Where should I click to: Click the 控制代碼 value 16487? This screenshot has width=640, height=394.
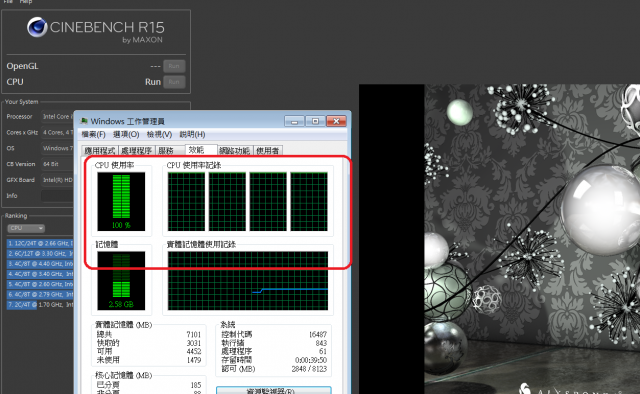tap(318, 334)
